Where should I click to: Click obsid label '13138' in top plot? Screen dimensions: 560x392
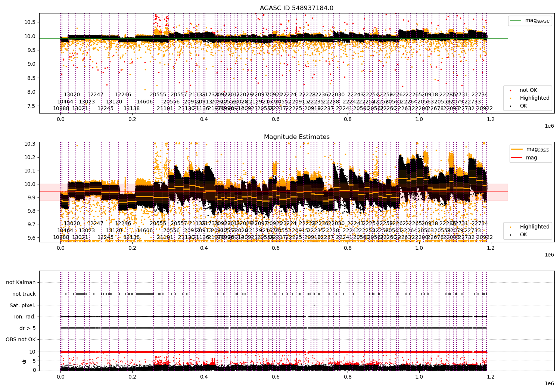[131, 109]
